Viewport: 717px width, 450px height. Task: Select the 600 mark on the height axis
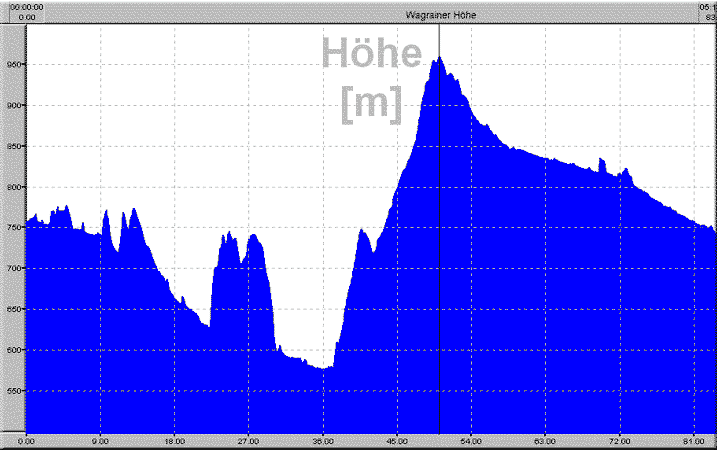click(11, 350)
